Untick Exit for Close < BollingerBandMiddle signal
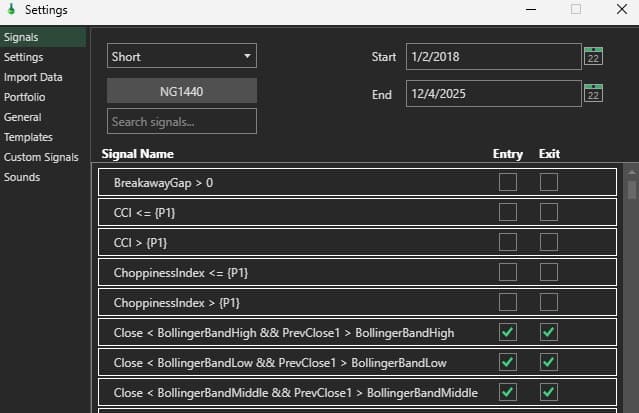This screenshot has width=639, height=413. [x=549, y=392]
